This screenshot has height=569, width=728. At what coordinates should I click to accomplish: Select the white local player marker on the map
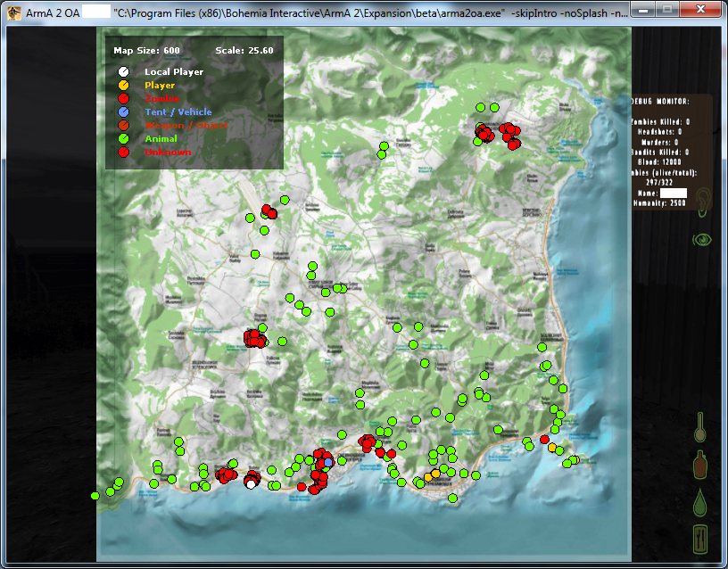(x=251, y=484)
